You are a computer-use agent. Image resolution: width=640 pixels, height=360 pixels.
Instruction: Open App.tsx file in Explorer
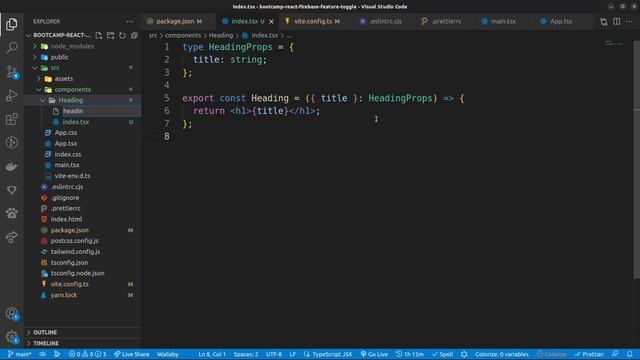pyautogui.click(x=66, y=143)
